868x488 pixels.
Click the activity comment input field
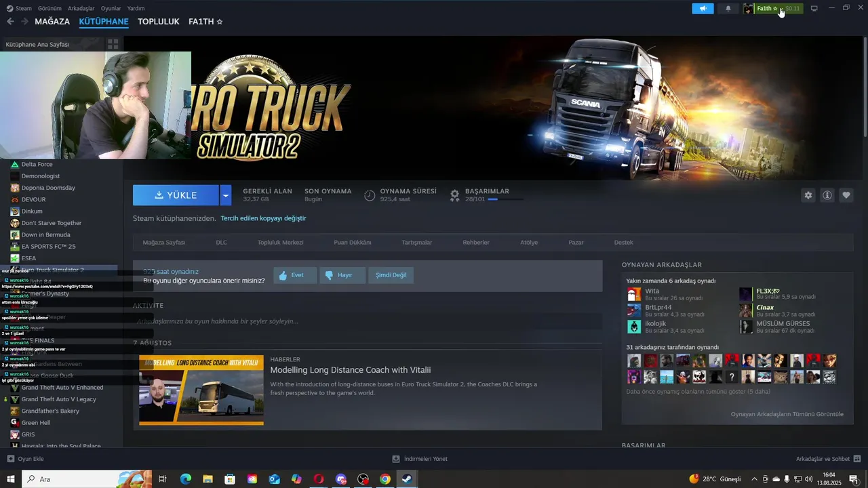click(368, 321)
